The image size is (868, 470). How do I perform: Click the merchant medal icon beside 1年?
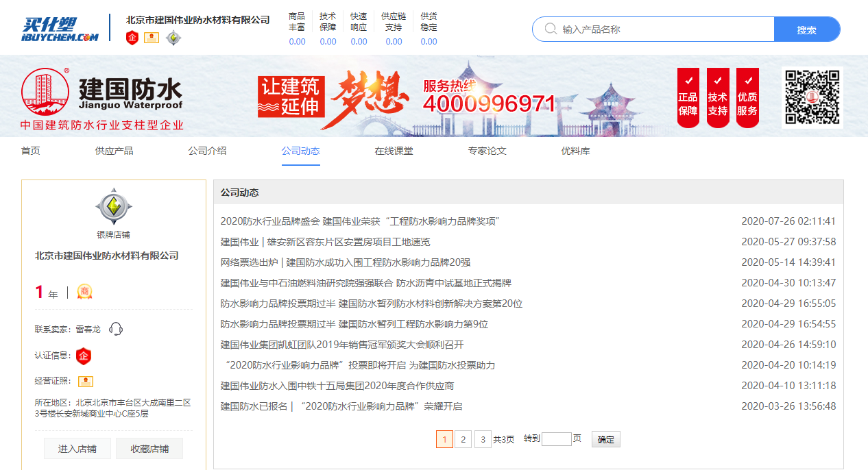(84, 292)
